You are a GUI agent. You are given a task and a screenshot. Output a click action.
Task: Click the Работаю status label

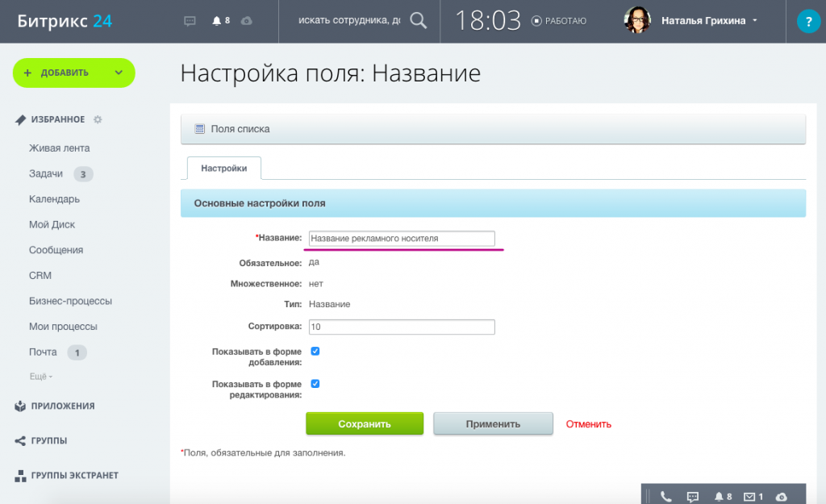(x=565, y=21)
